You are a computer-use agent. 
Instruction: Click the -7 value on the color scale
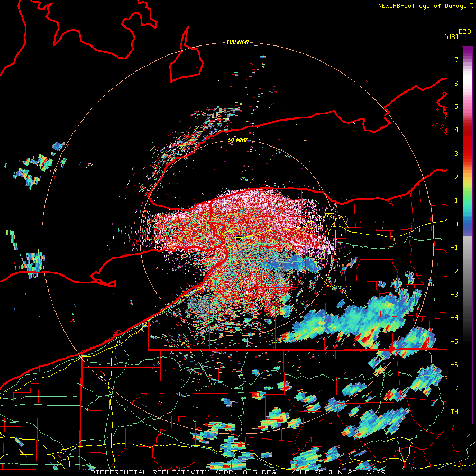pyautogui.click(x=454, y=388)
